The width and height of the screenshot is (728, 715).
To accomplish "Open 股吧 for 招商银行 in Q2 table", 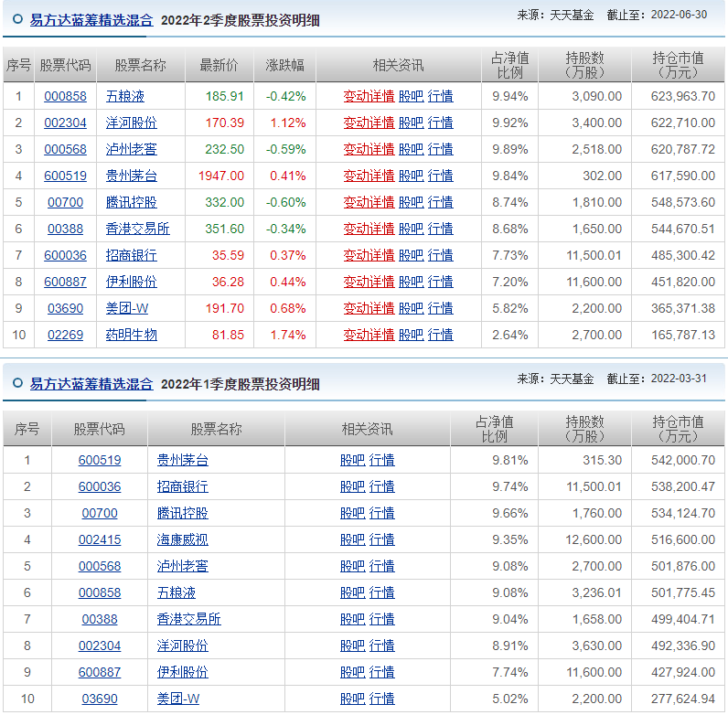I will click(x=412, y=255).
